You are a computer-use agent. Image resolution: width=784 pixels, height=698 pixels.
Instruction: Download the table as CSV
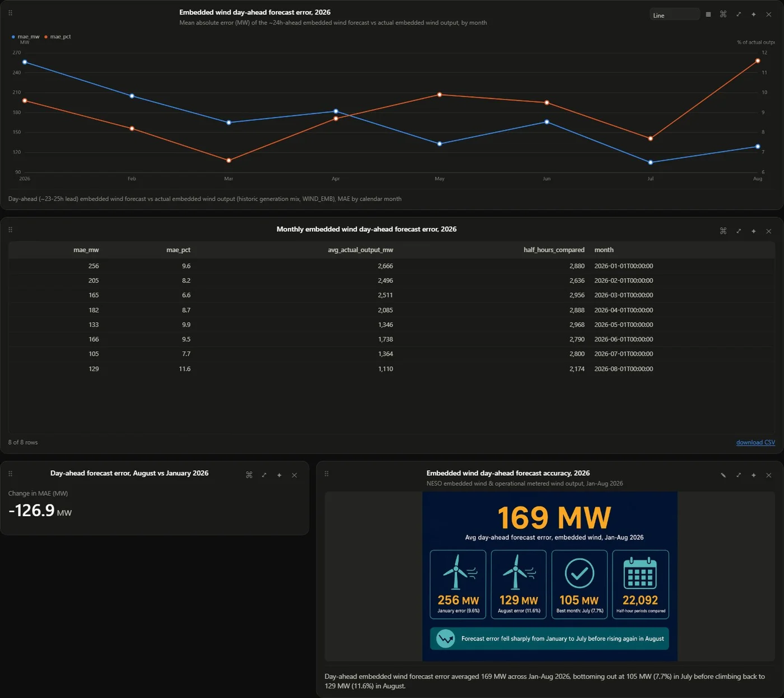pos(755,443)
